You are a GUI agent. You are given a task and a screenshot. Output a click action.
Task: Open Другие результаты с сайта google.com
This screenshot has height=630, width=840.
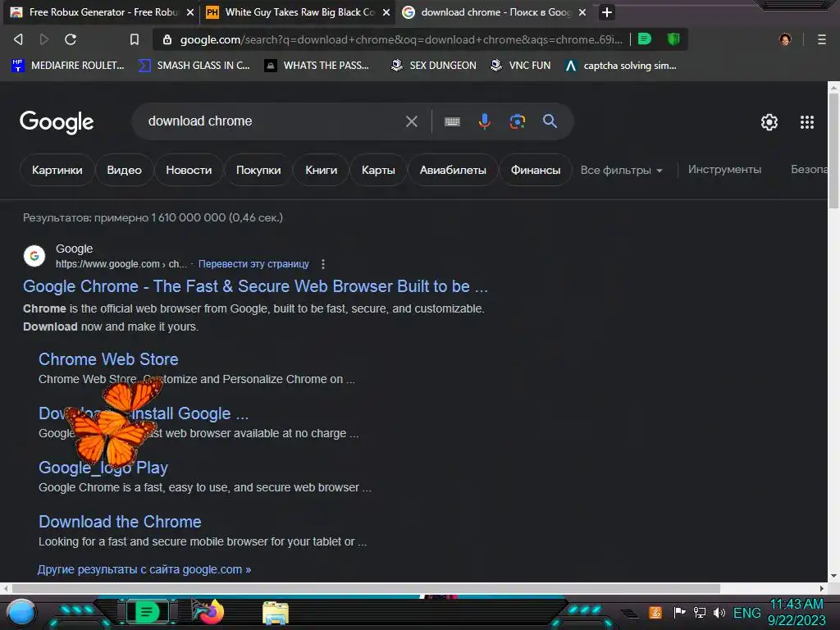[144, 569]
